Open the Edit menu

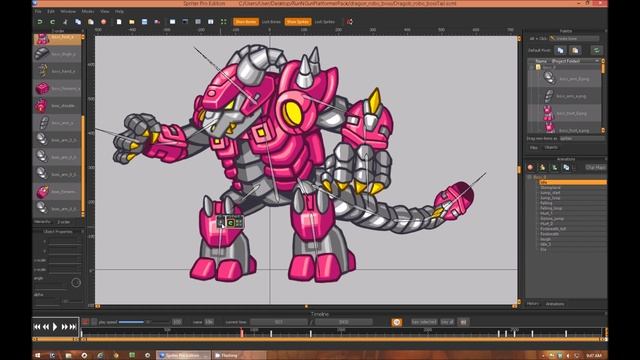click(x=51, y=11)
